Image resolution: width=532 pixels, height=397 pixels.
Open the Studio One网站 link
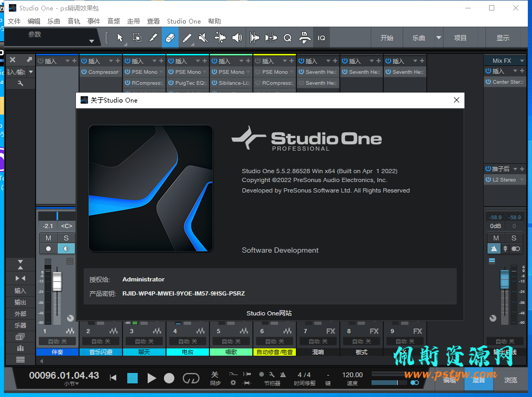click(269, 313)
